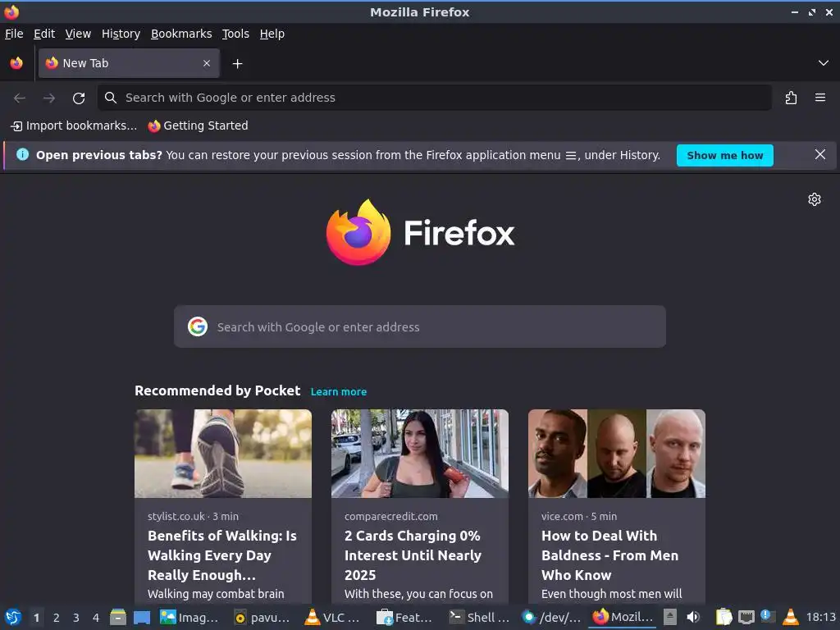Open the View menu
This screenshot has width=840, height=630.
point(78,34)
